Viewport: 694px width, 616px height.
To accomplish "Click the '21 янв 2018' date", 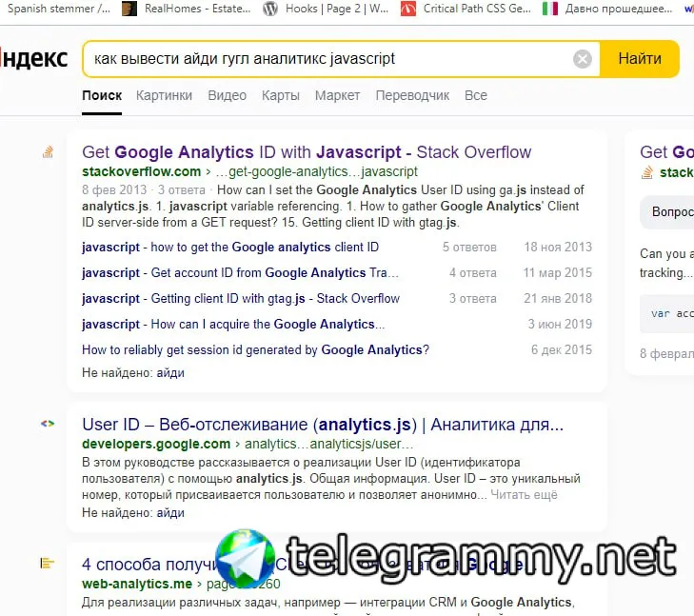I will [558, 298].
